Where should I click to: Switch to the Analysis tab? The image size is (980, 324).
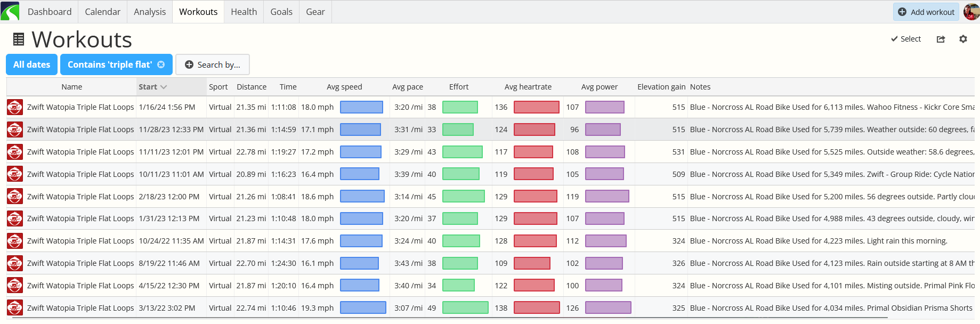(150, 12)
